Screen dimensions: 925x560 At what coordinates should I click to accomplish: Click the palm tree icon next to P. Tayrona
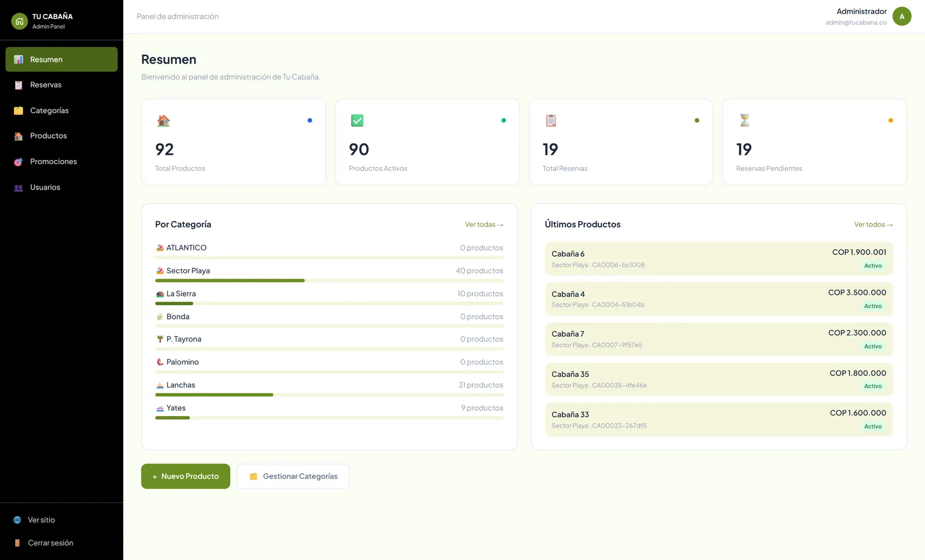pos(160,339)
